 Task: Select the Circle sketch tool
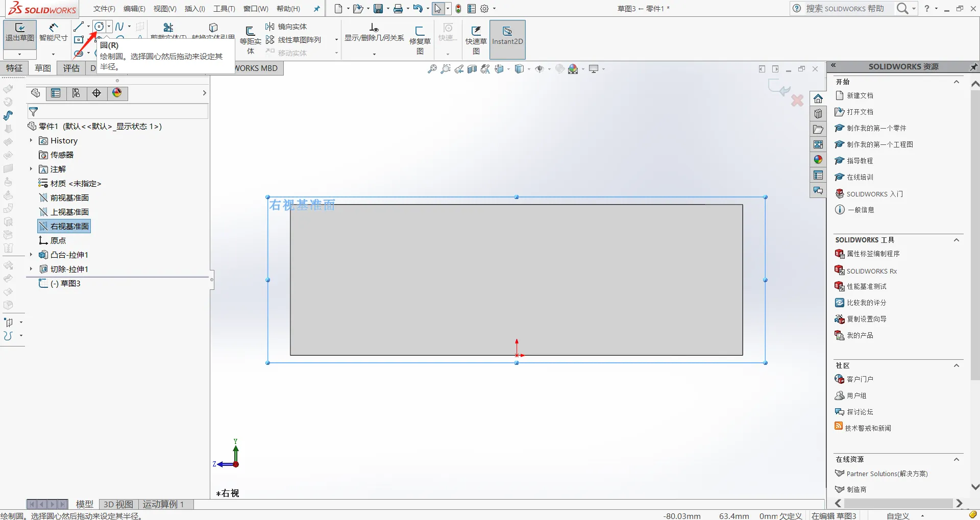coord(100,27)
